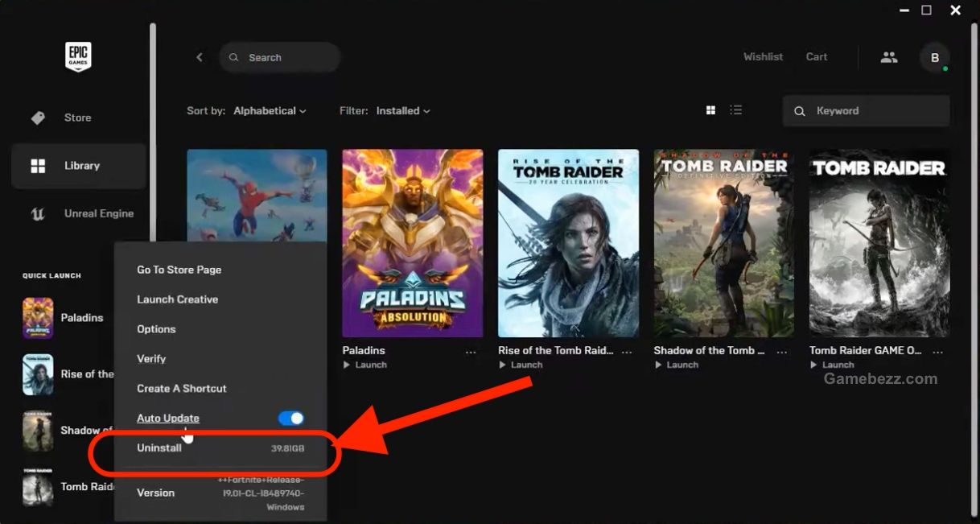Open the Sort by Alphabetical dropdown
The width and height of the screenshot is (980, 524).
click(x=270, y=111)
